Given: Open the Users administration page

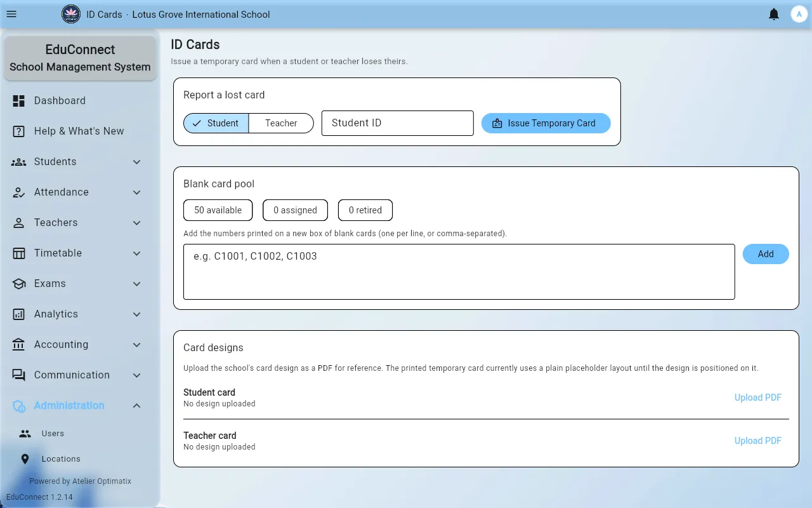Looking at the screenshot, I should click(80, 434).
